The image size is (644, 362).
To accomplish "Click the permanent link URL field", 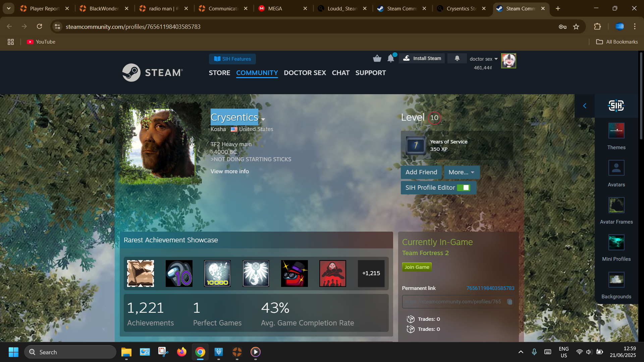I will [x=458, y=302].
